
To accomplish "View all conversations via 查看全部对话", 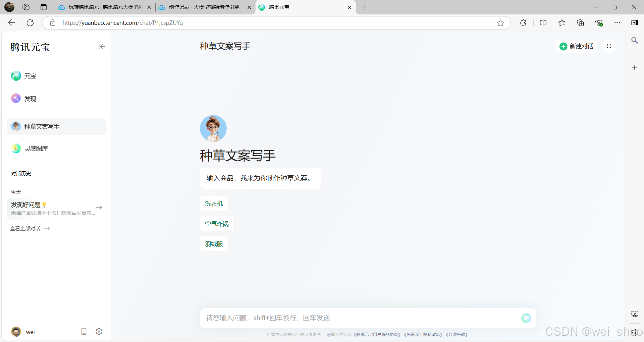I will [x=30, y=228].
